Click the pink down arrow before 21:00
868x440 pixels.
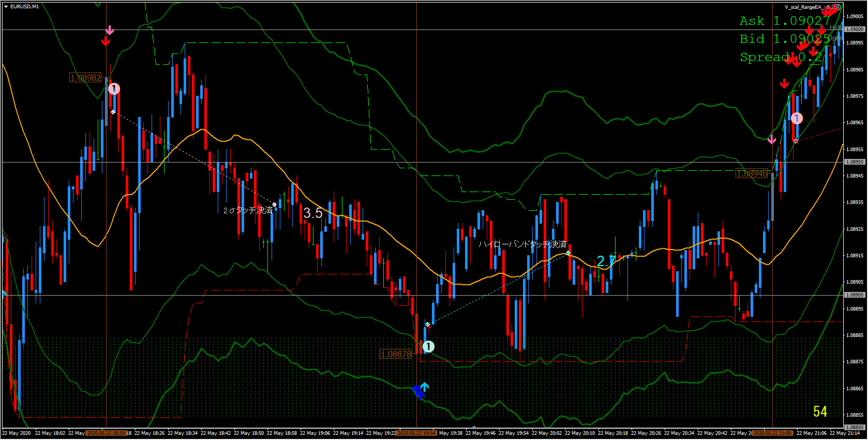[771, 139]
